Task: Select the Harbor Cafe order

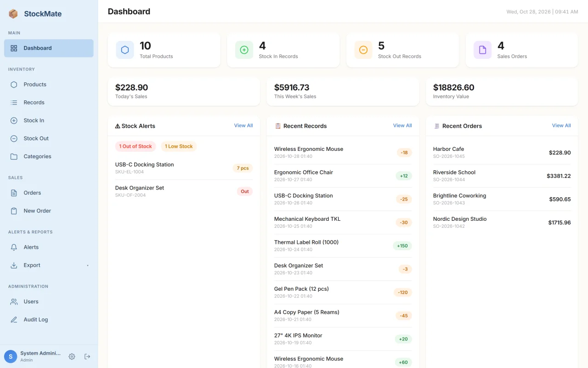Action: click(x=502, y=152)
